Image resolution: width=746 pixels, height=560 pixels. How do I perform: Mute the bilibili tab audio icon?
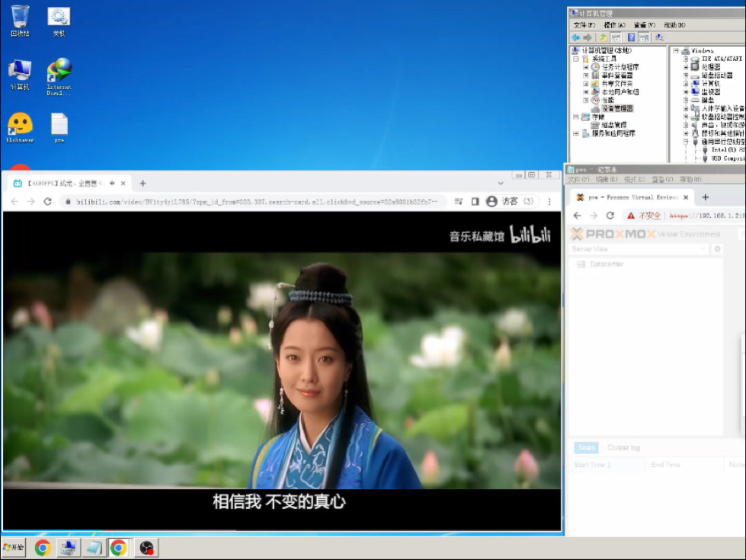tap(112, 183)
